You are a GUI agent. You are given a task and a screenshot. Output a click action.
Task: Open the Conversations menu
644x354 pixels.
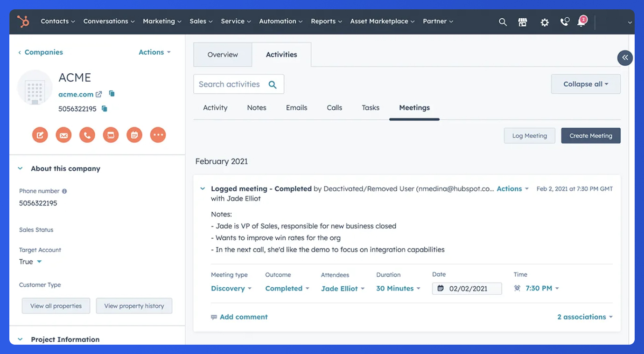click(x=109, y=21)
